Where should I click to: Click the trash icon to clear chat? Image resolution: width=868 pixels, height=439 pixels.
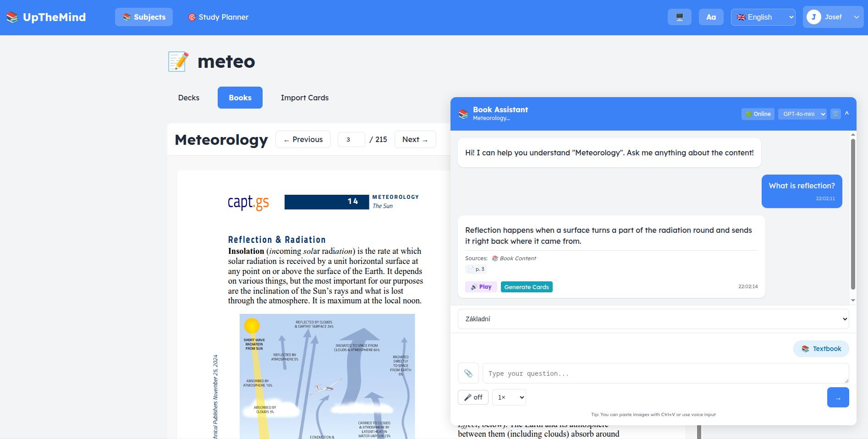tap(835, 114)
